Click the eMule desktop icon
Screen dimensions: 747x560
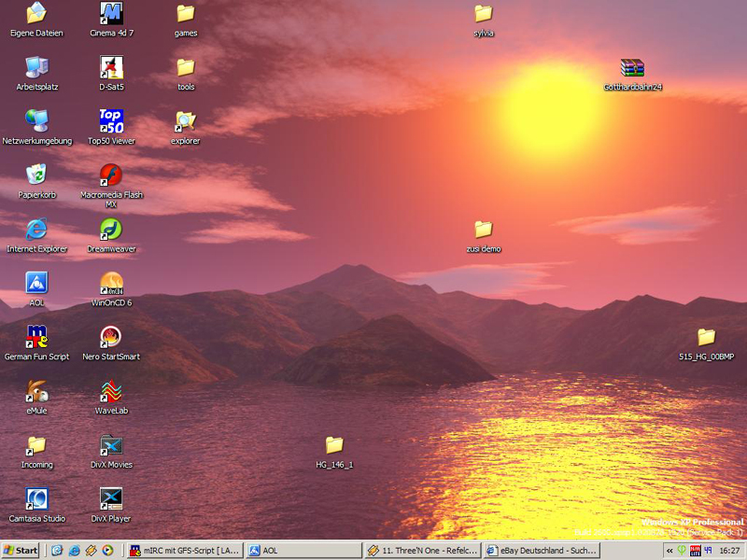tap(36, 391)
